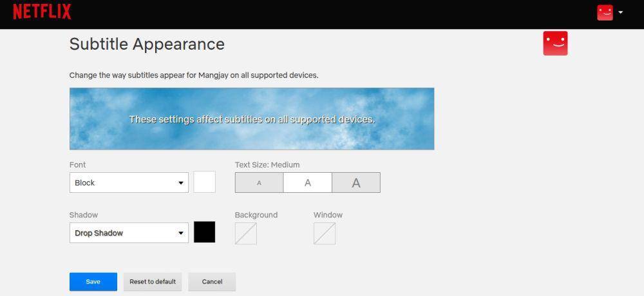The height and width of the screenshot is (296, 644).
Task: Click the large red smiley profile avatar
Action: [555, 43]
